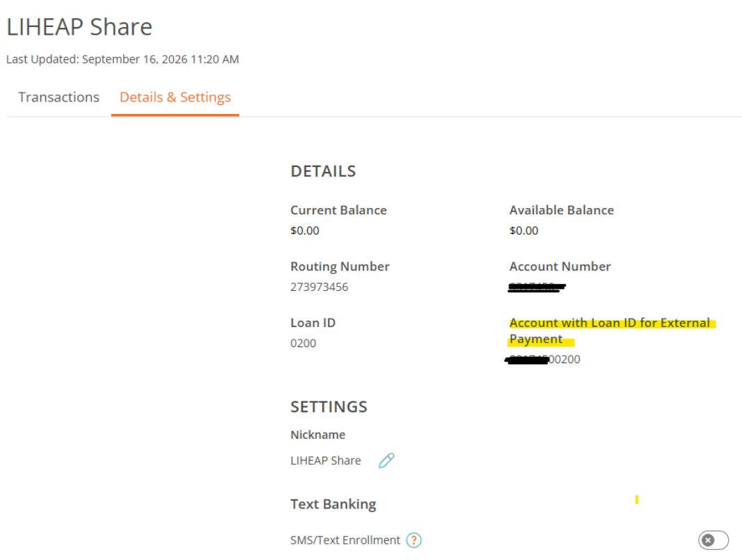Click the Last Updated timestamp
Image resolution: width=742 pixels, height=560 pixels.
(x=123, y=60)
